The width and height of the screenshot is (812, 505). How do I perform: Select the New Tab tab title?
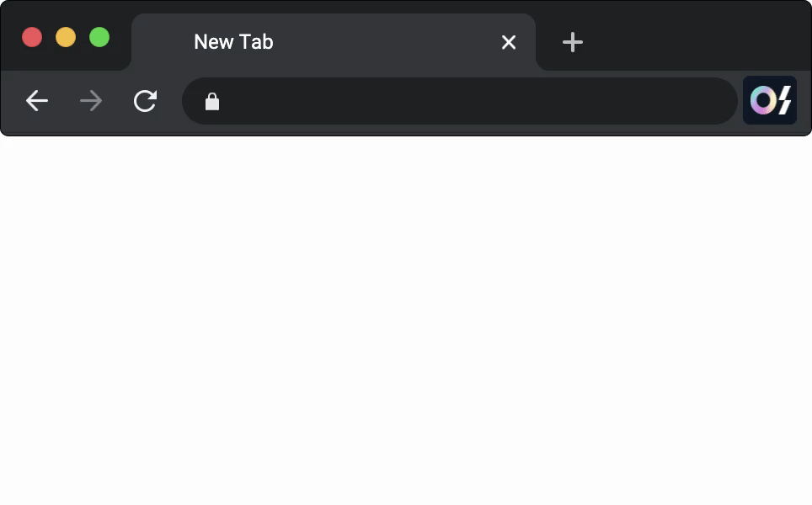coord(233,42)
